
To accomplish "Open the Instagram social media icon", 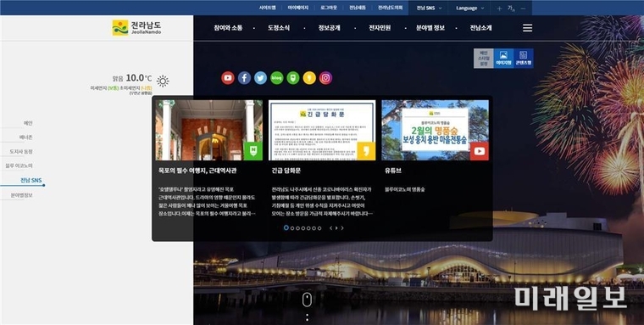I will pos(325,78).
